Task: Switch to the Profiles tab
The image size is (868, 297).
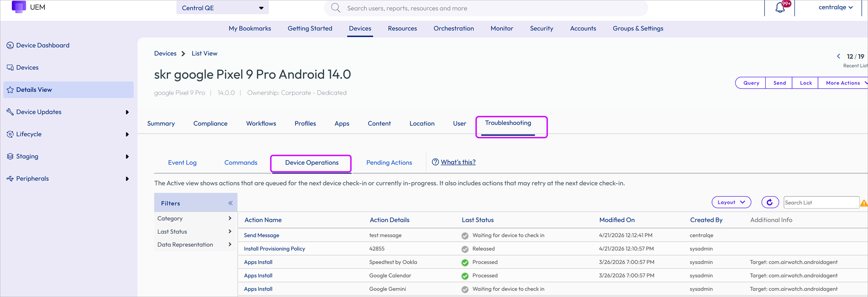Action: 305,124
